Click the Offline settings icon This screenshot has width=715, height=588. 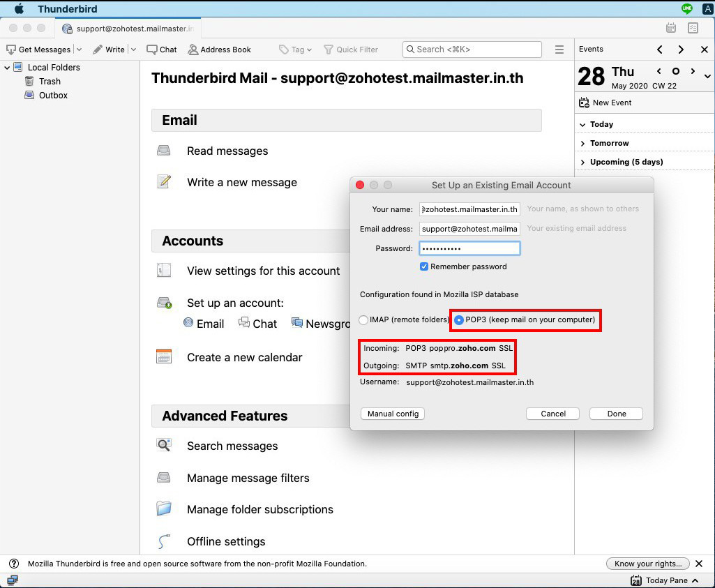point(164,541)
